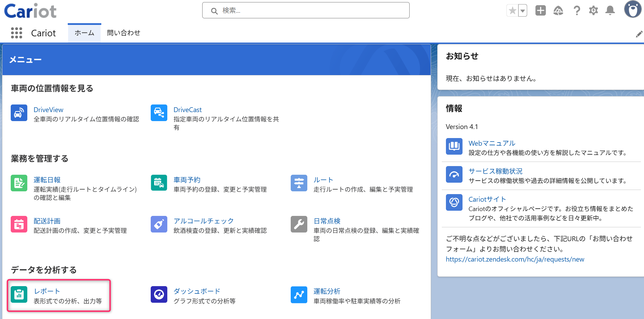Click the Webマニュアル book icon

(454, 146)
